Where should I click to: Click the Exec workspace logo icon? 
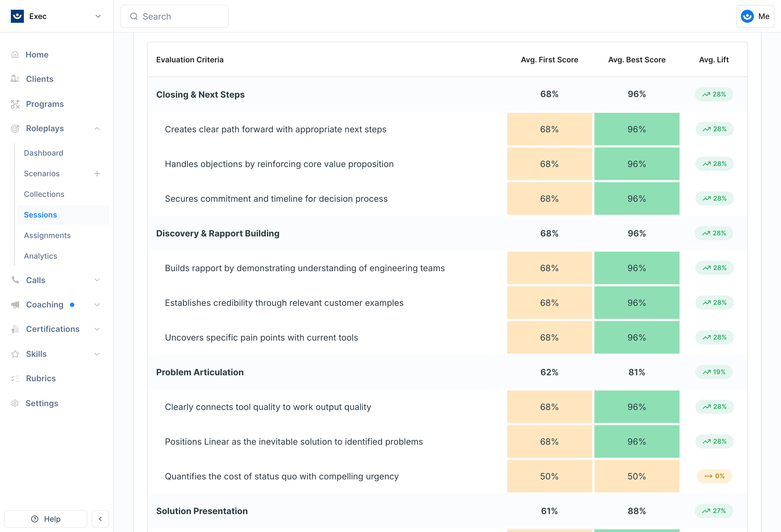17,16
